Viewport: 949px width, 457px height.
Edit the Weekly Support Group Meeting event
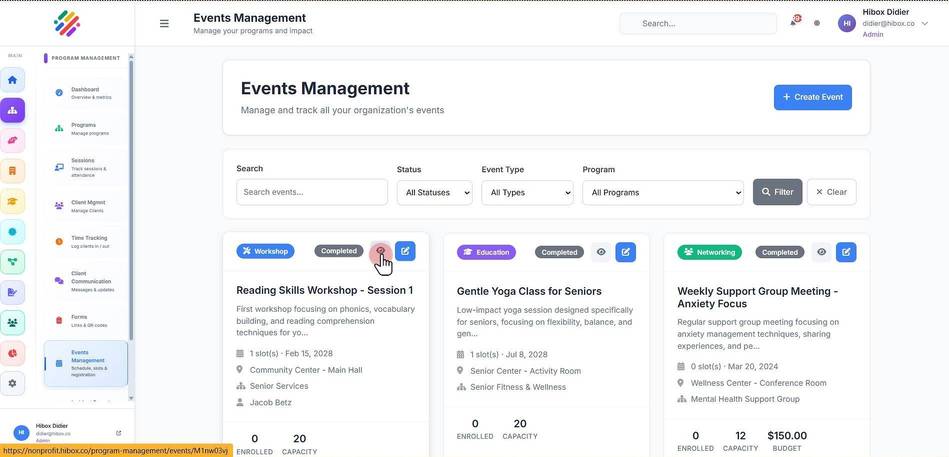pos(846,252)
